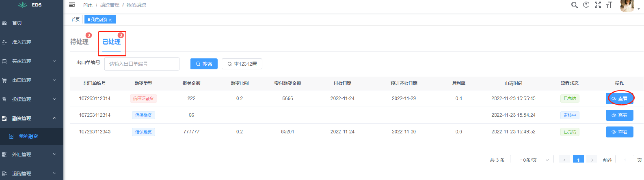Image resolution: width=644 pixels, height=180 pixels.
Task: Collapse the sidebar with hamburger icon
Action: (72, 5)
